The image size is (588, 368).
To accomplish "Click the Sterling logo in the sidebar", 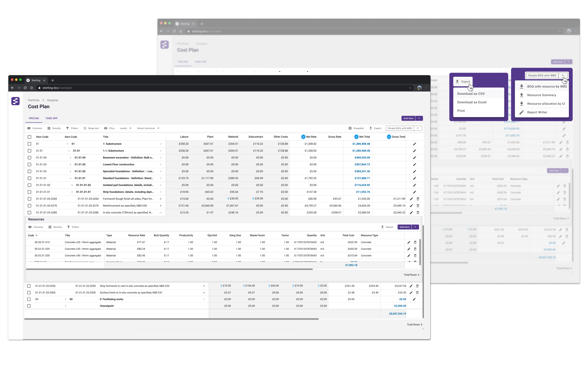I will [x=15, y=101].
